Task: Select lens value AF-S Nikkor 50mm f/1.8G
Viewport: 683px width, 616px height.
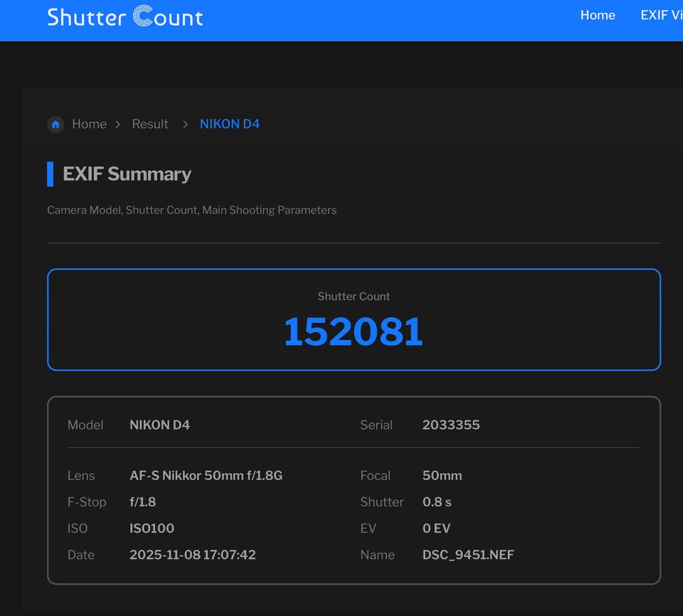Action: click(x=206, y=475)
